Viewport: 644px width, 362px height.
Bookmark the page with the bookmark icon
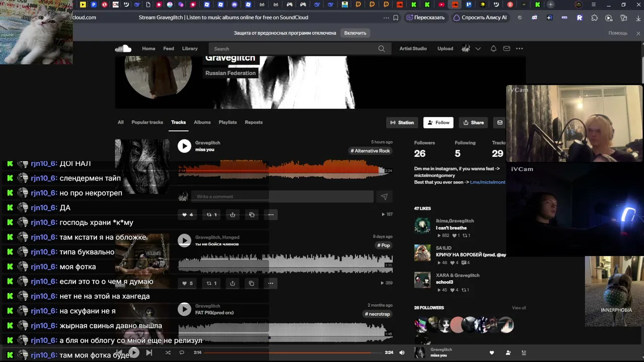(396, 18)
